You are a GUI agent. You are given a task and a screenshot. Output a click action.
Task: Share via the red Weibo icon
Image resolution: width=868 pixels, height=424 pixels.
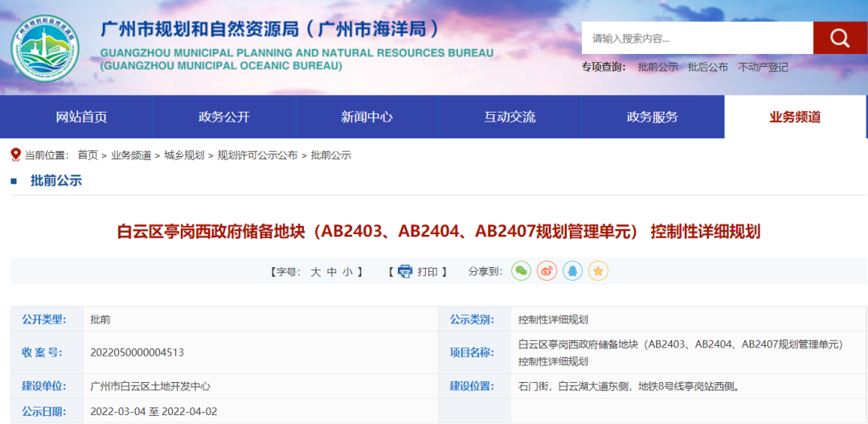[547, 271]
